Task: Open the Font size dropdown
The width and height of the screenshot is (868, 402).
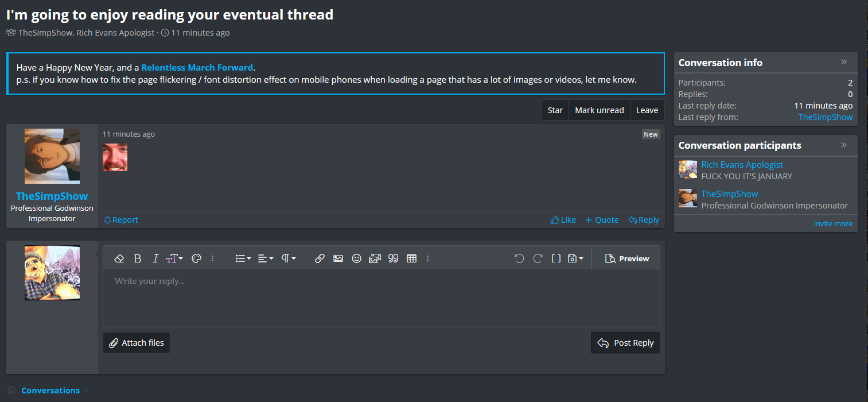Action: (x=174, y=258)
